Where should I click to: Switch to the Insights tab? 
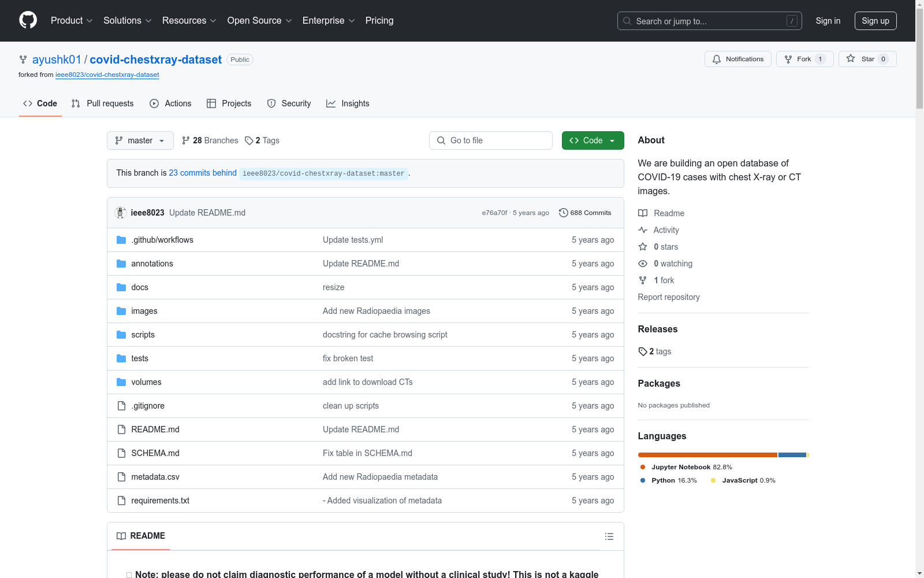(x=348, y=103)
